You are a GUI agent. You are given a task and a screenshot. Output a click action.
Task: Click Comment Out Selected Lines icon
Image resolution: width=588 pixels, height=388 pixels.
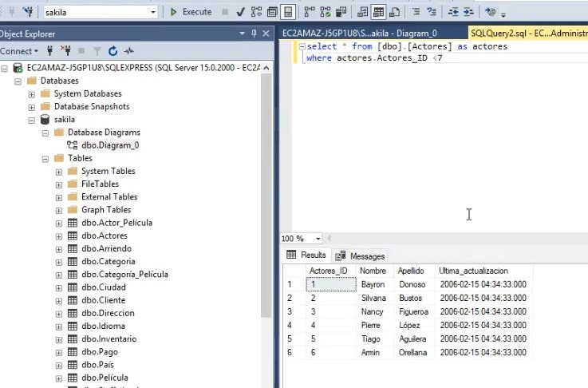tap(416, 12)
